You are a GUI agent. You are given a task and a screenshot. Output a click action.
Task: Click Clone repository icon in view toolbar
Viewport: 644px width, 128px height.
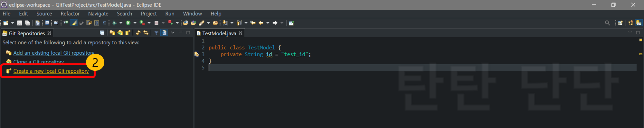coord(120,33)
